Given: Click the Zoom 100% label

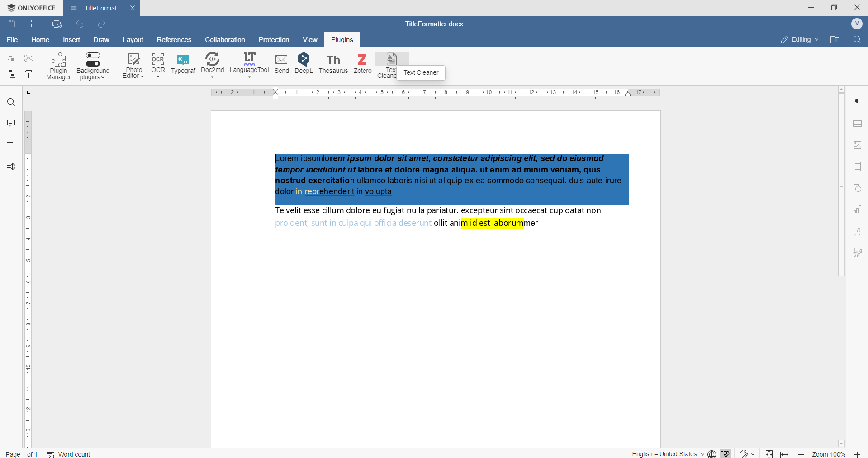Looking at the screenshot, I should 829,454.
